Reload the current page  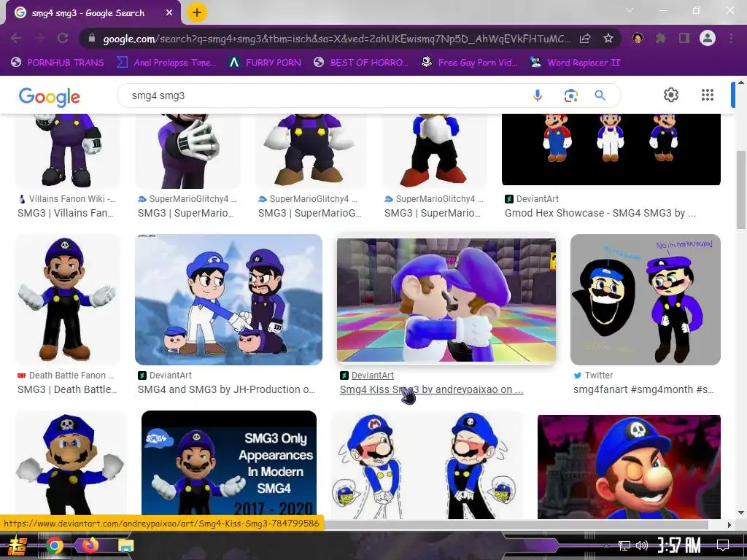(63, 38)
